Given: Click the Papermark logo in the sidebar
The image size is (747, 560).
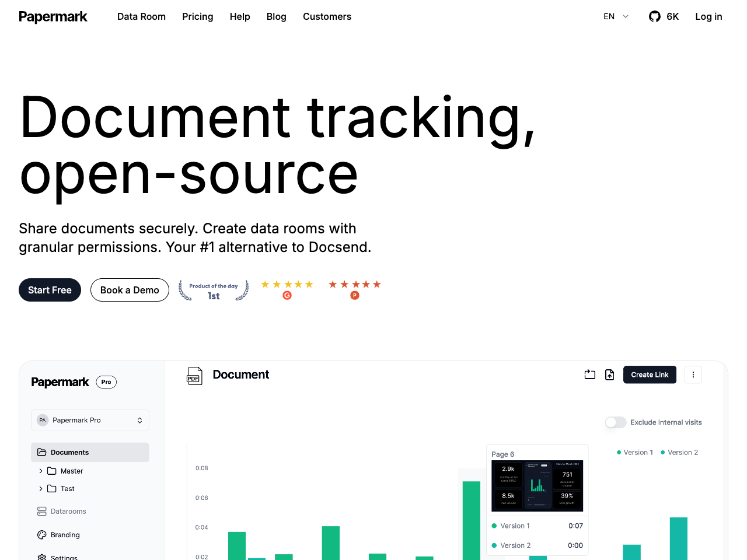Looking at the screenshot, I should [60, 382].
